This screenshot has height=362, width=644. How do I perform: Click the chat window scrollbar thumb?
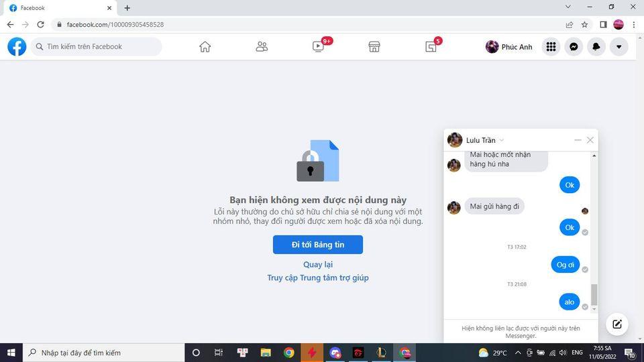click(594, 294)
